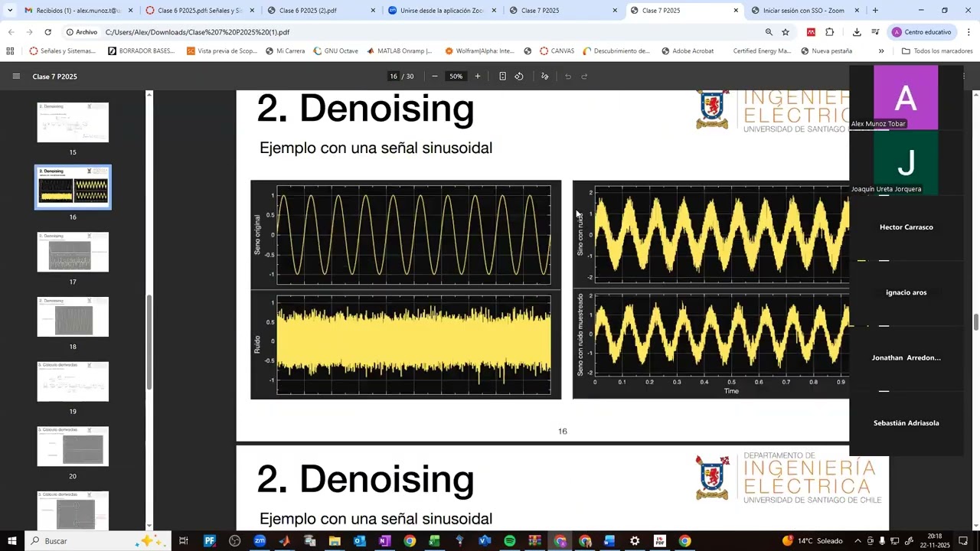
Task: Open the apps grid bookmark icon
Action: coord(10,51)
